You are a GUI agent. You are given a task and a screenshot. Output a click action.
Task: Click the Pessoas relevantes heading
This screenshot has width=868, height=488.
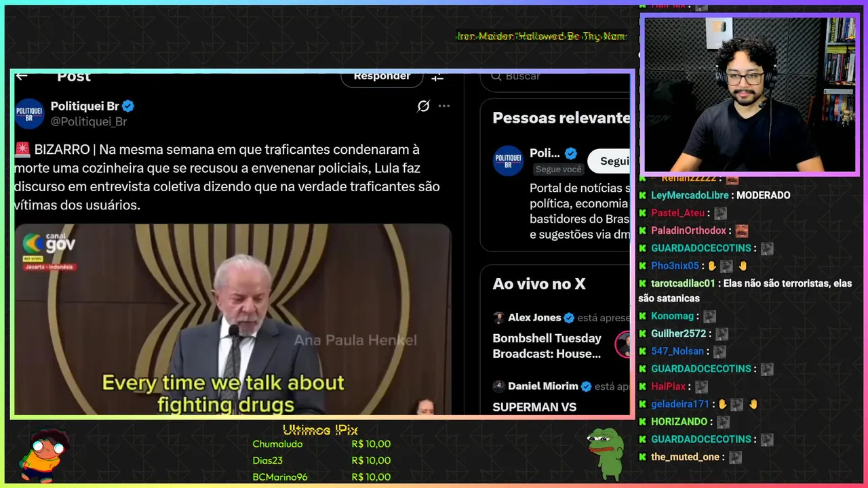click(x=561, y=118)
